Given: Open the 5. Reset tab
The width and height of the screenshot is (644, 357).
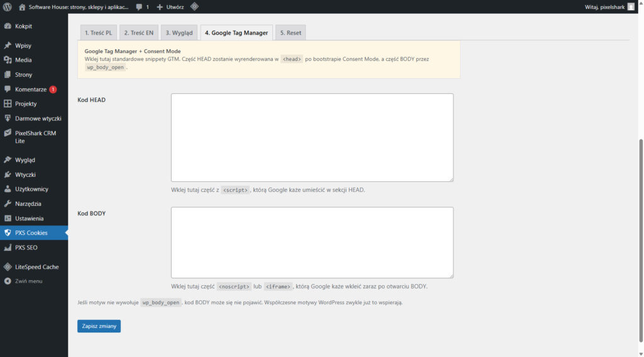Looking at the screenshot, I should click(291, 33).
